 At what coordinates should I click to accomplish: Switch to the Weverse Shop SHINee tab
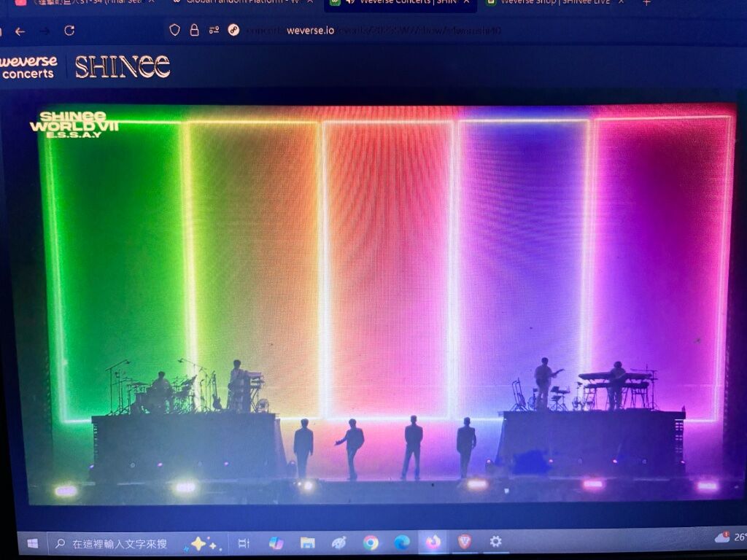(x=554, y=2)
